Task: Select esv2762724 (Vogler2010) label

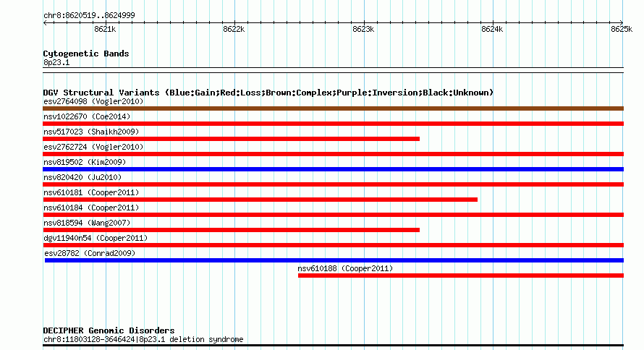Action: pos(93,147)
